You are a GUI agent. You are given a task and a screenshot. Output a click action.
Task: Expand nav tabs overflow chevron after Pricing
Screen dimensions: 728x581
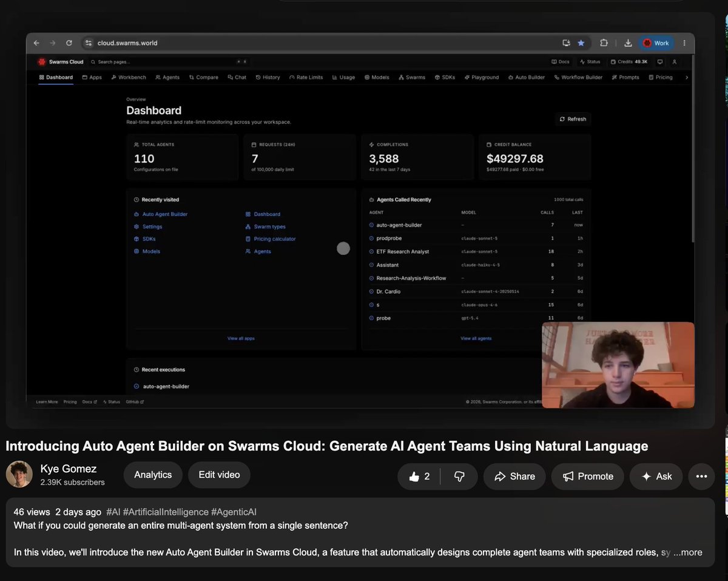686,77
